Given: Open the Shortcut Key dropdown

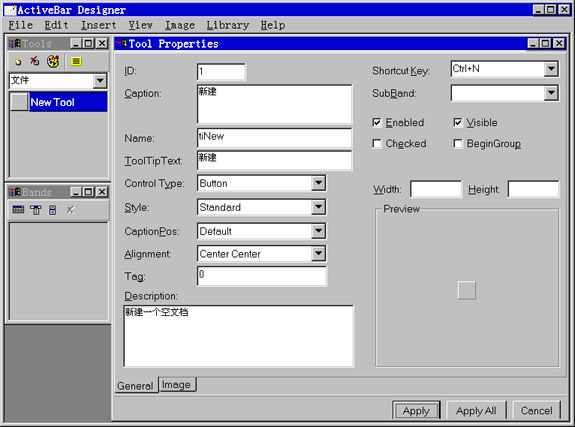Looking at the screenshot, I should coord(551,69).
